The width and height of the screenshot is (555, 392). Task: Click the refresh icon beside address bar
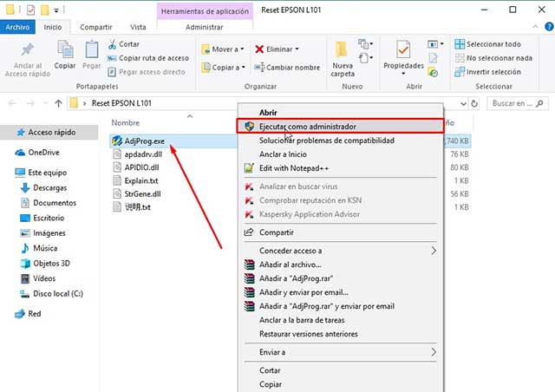pyautogui.click(x=474, y=103)
